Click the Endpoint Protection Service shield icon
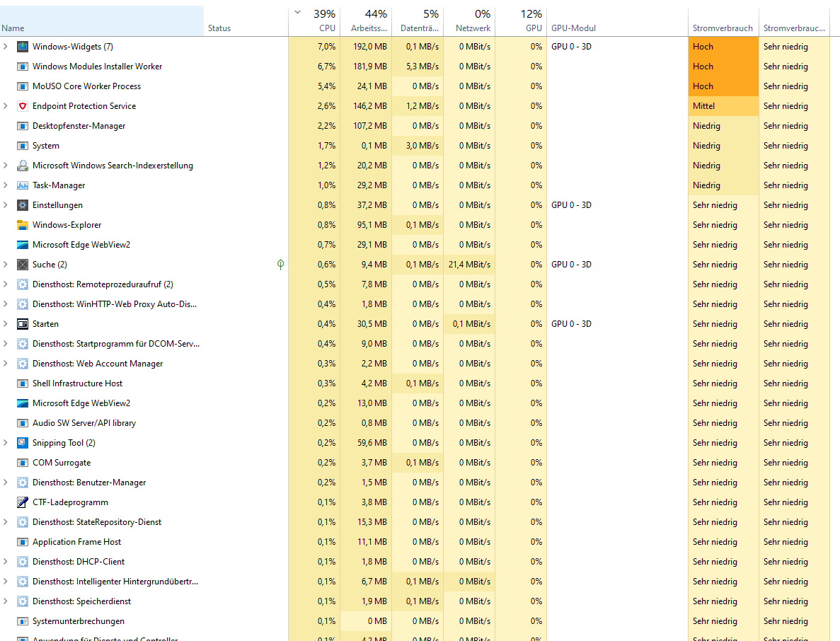840x641 pixels. (23, 106)
